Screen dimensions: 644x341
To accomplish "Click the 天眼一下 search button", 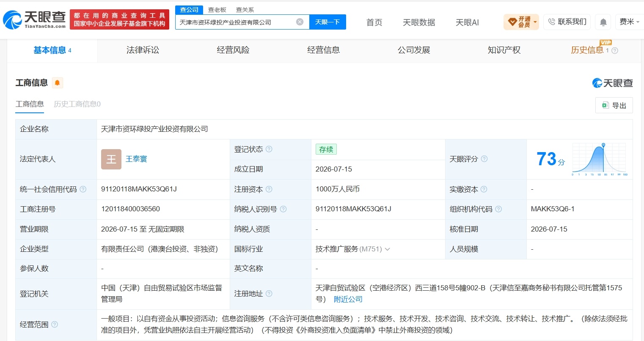I will 328,22.
